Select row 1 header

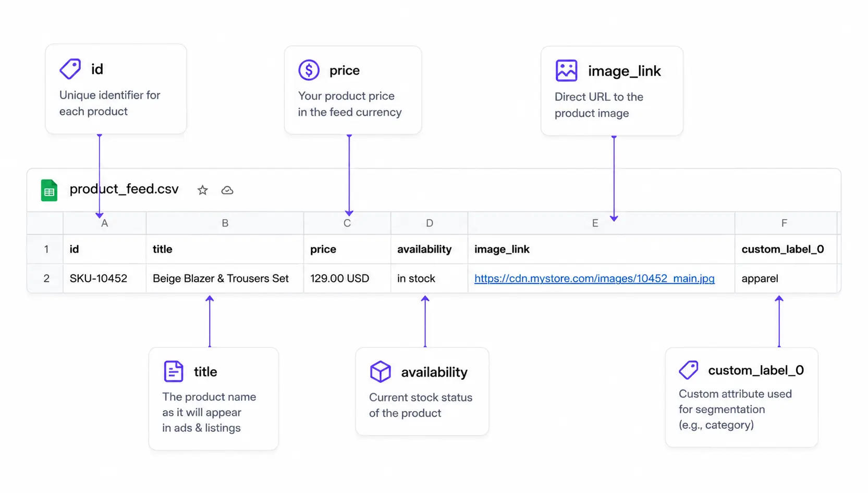tap(46, 249)
